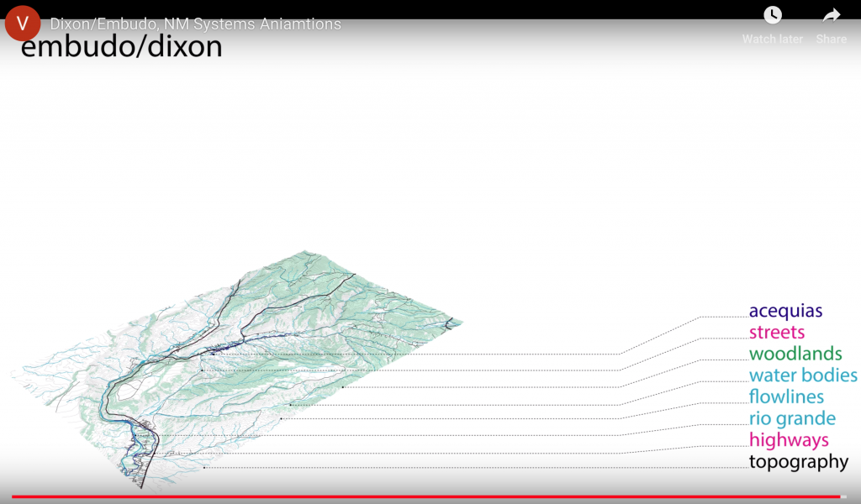The height and width of the screenshot is (504, 861).
Task: Click the 'flowlines' legend label
Action: pos(786,396)
